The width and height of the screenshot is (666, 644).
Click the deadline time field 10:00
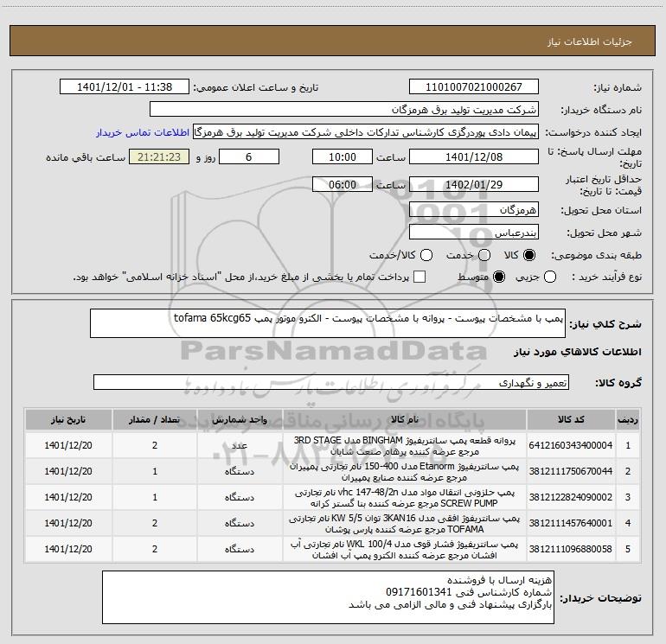pyautogui.click(x=343, y=156)
